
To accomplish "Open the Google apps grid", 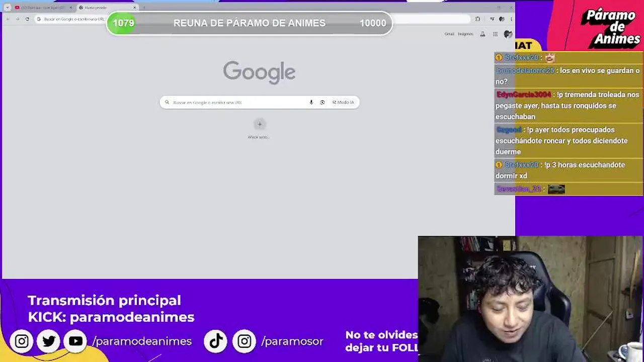I will 495,34.
